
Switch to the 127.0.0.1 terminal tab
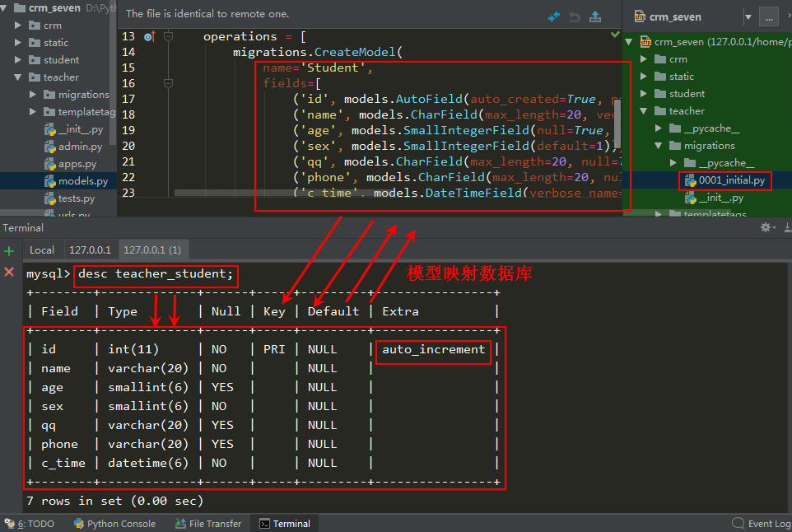point(90,250)
